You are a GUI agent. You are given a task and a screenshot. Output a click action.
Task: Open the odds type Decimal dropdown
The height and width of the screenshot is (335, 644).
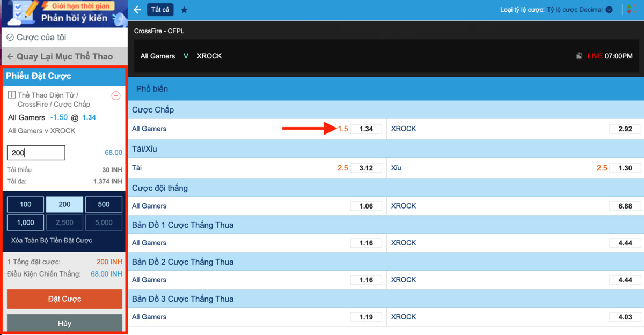[x=609, y=10]
